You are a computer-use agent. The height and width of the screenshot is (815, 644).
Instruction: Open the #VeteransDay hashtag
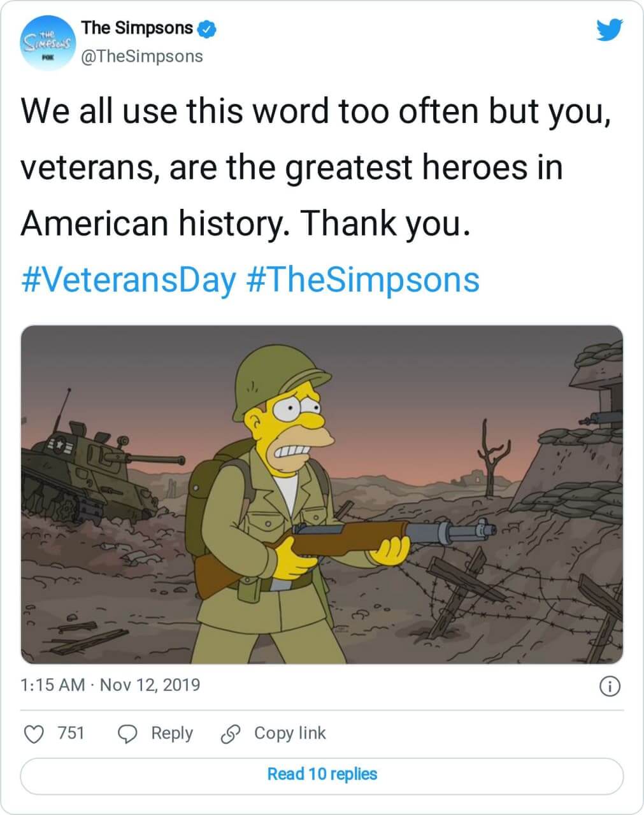[x=128, y=280]
